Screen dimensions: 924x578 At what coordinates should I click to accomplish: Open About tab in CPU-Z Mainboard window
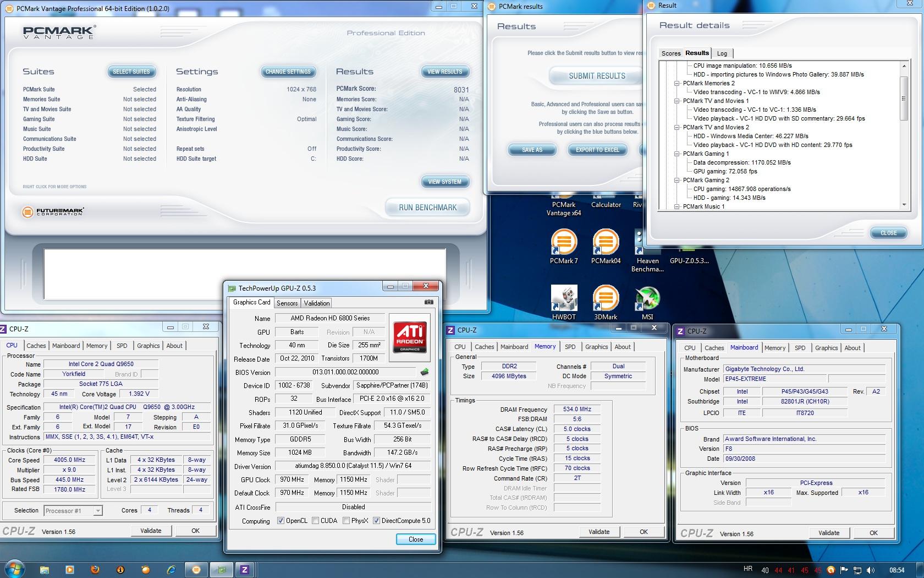click(x=853, y=348)
